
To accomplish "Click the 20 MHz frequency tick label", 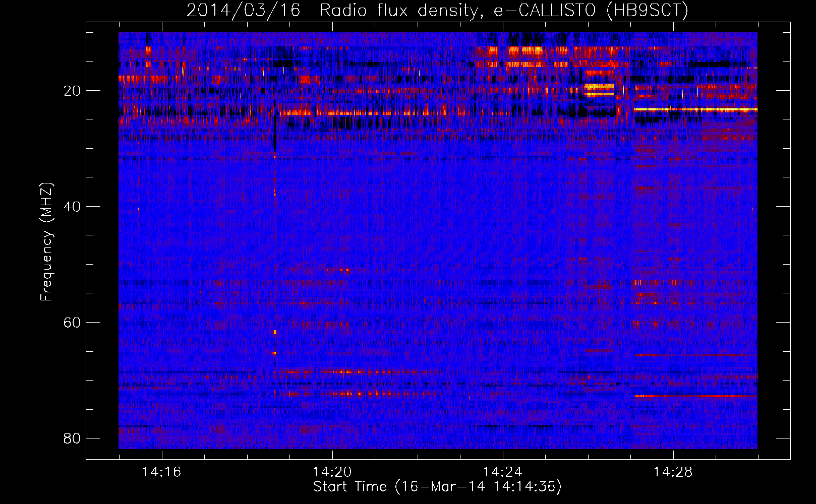I will tap(72, 91).
